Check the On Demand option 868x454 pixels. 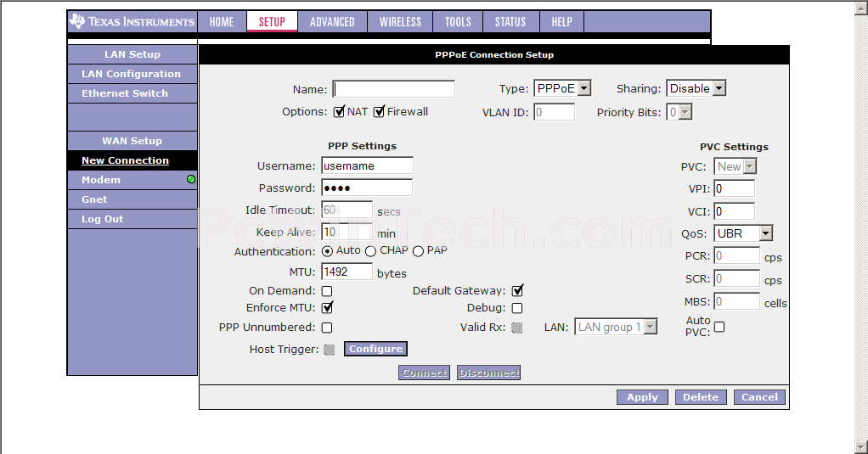point(327,291)
